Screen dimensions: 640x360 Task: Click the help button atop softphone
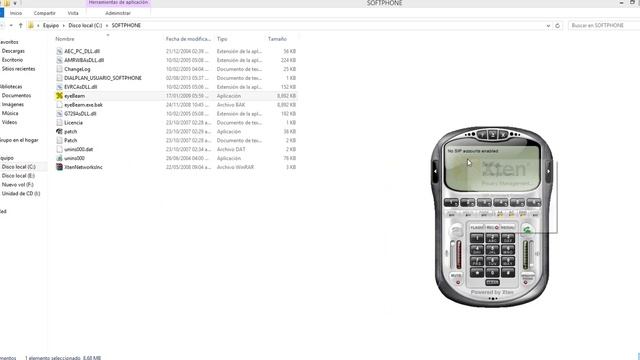pyautogui.click(x=482, y=135)
